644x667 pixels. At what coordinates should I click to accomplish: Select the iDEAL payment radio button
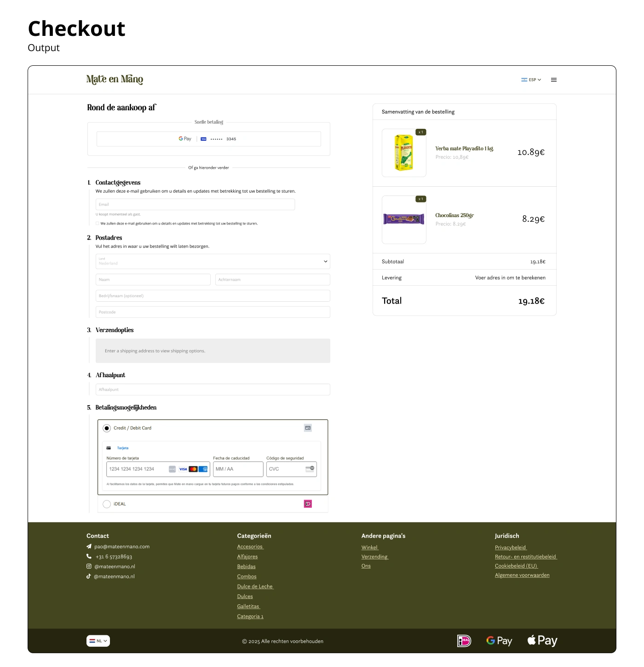click(x=107, y=504)
